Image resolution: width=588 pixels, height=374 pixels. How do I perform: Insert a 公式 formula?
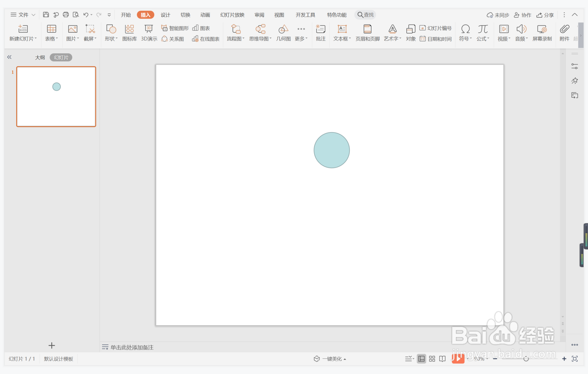click(x=483, y=33)
